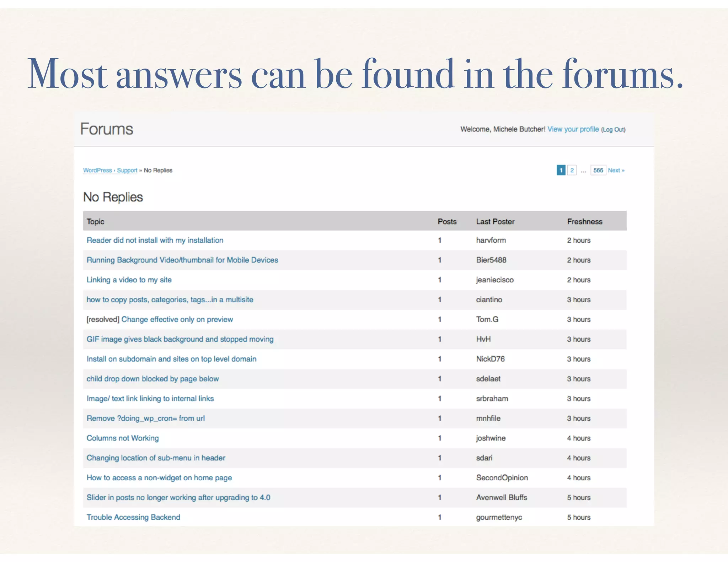Click last poster NickD76
728x562 pixels.
(x=490, y=359)
